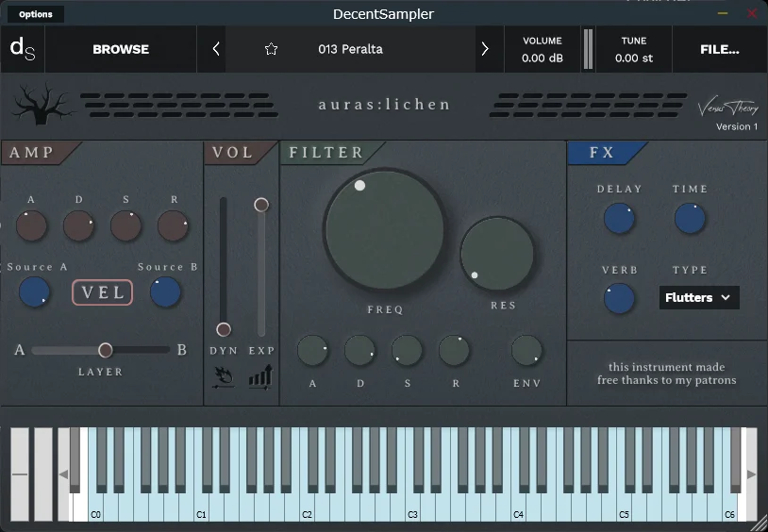Image resolution: width=768 pixels, height=532 pixels.
Task: Favorite the 013 Peralta preset star
Action: [271, 49]
